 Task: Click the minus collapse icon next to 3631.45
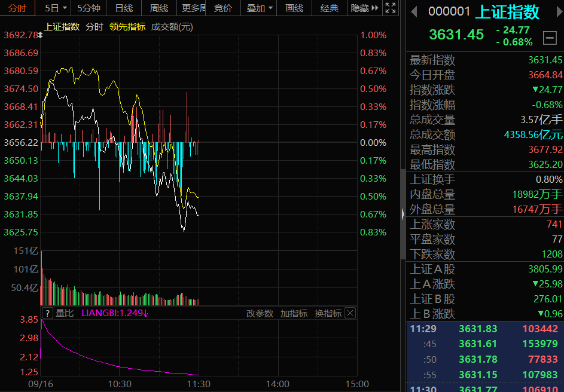tap(550, 37)
